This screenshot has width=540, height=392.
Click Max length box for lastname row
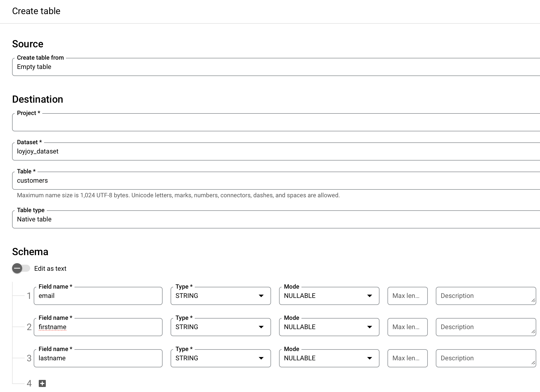[x=407, y=358]
